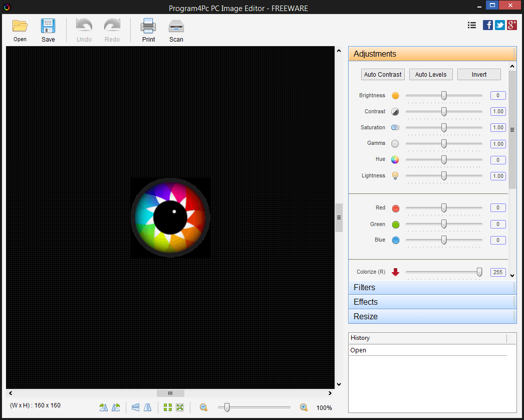Click the Gamma slider handle
This screenshot has height=420, width=524.
[444, 144]
